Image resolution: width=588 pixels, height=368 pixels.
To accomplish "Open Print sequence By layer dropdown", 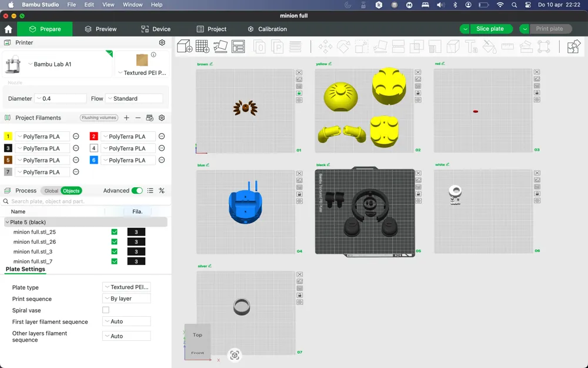I will click(127, 299).
